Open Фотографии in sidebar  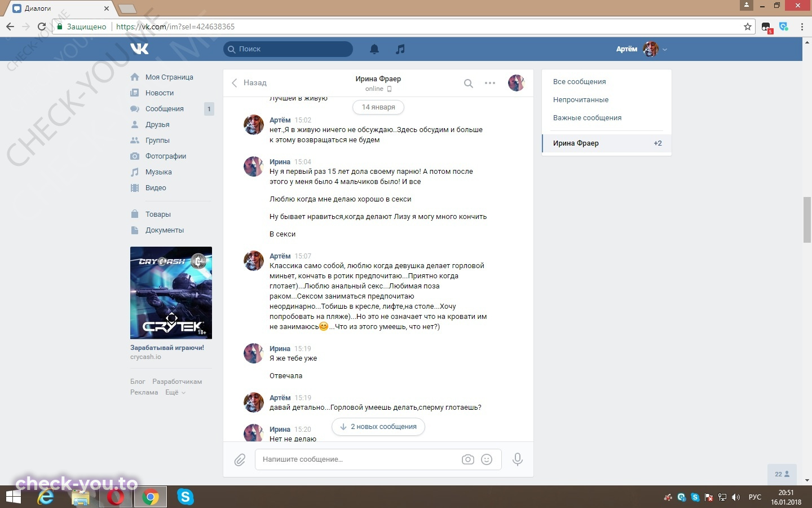166,156
